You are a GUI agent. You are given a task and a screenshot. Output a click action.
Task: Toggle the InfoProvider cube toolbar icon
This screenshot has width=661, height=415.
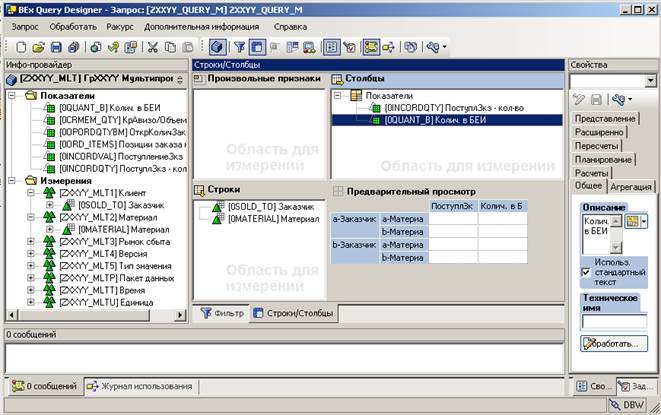point(218,47)
